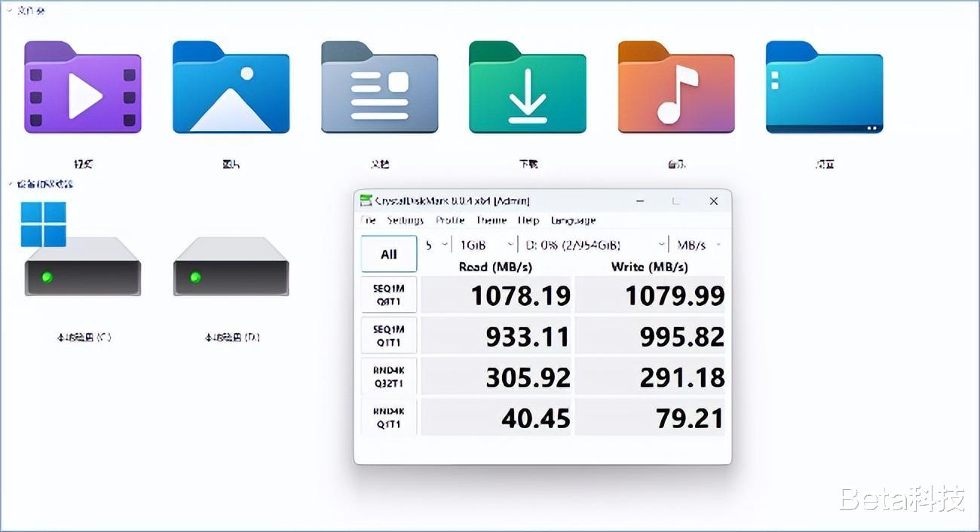Start the SEQ1M Q8T1 benchmark
Screen dimensions: 980x532
click(388, 294)
